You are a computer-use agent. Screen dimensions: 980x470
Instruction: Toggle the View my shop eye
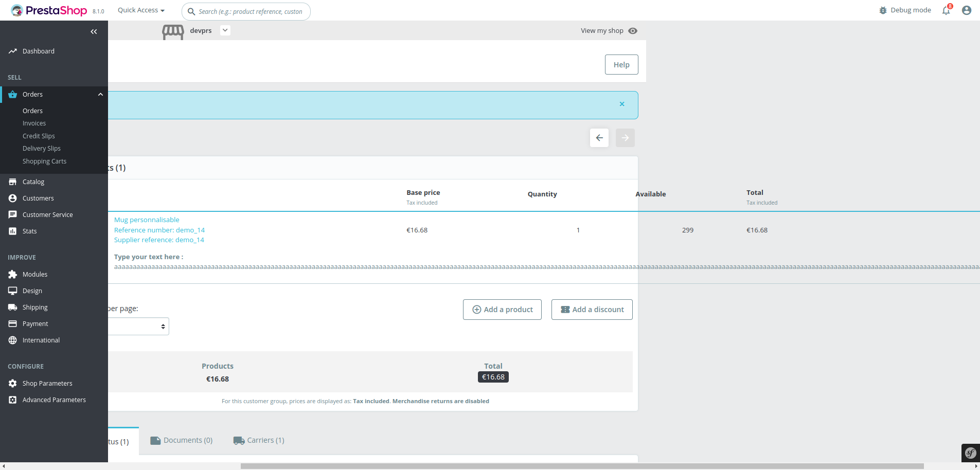(x=632, y=30)
